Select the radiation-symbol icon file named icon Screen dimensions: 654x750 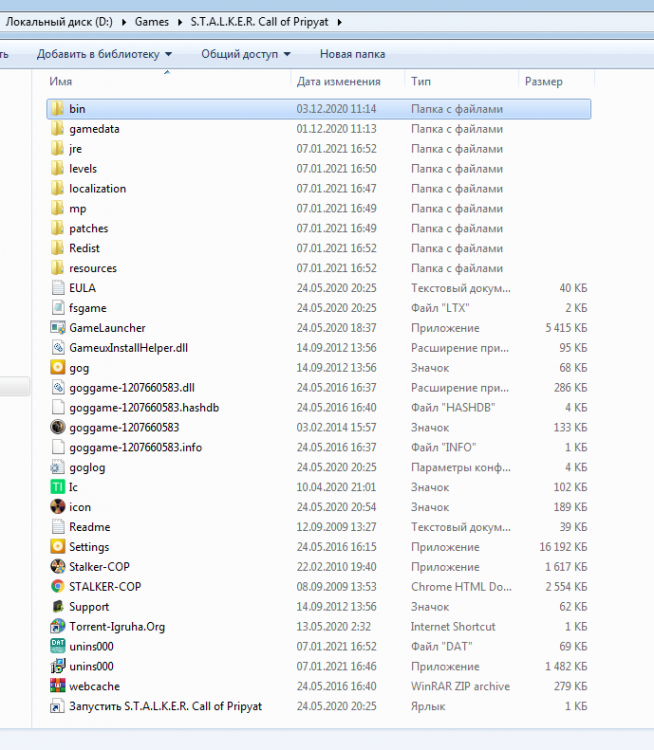(57, 507)
